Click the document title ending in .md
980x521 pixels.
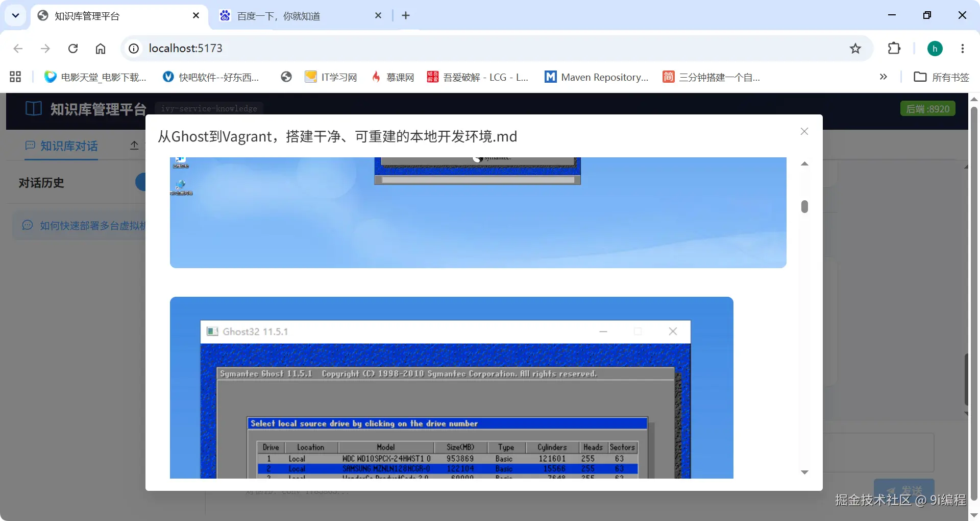[x=337, y=136]
